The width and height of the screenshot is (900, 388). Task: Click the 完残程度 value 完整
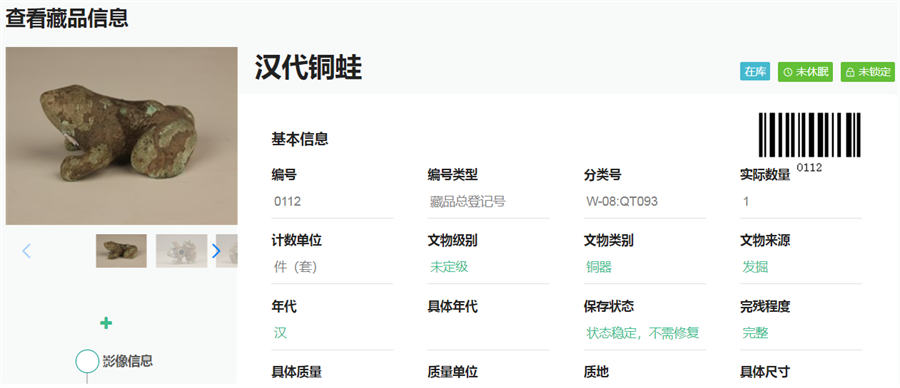[x=755, y=333]
